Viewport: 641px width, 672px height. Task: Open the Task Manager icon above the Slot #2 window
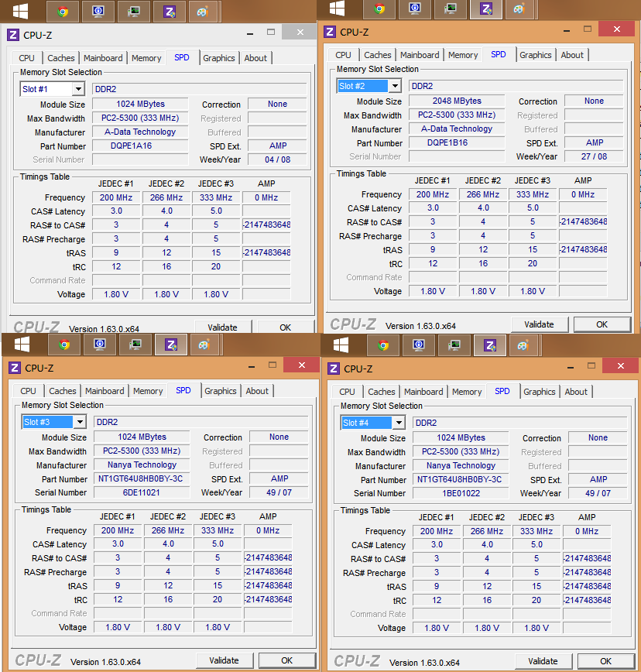(x=450, y=9)
